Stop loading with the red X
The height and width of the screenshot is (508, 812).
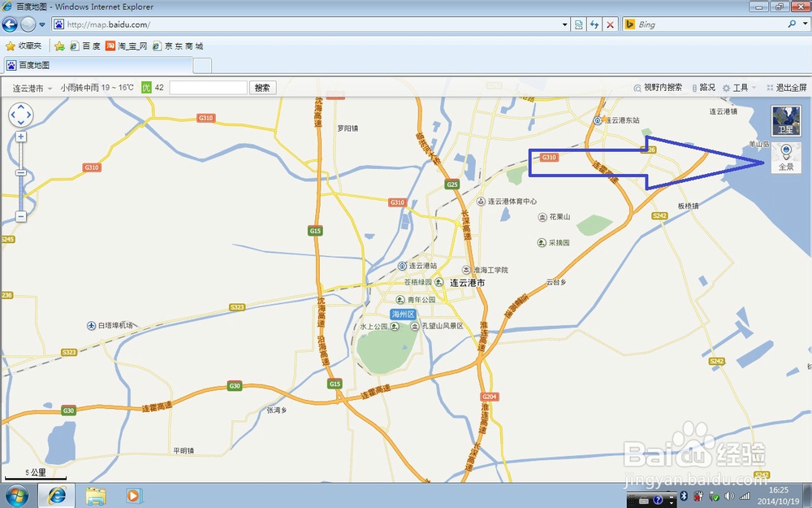611,24
